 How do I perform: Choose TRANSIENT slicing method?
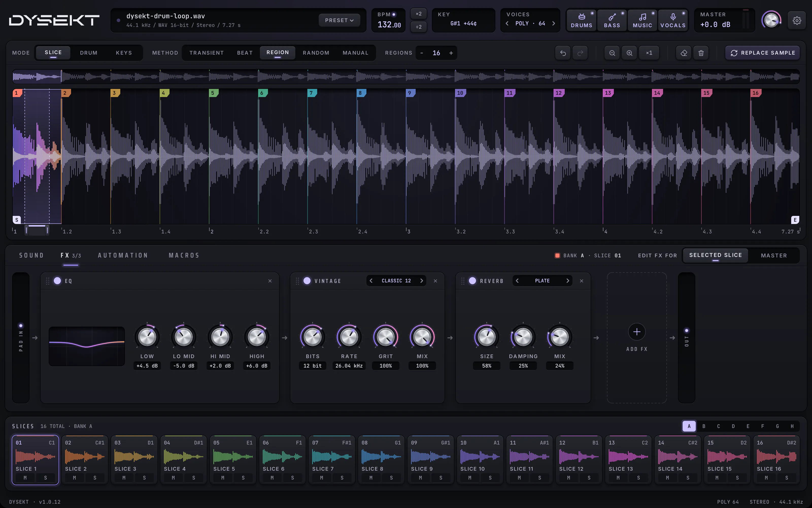click(206, 53)
